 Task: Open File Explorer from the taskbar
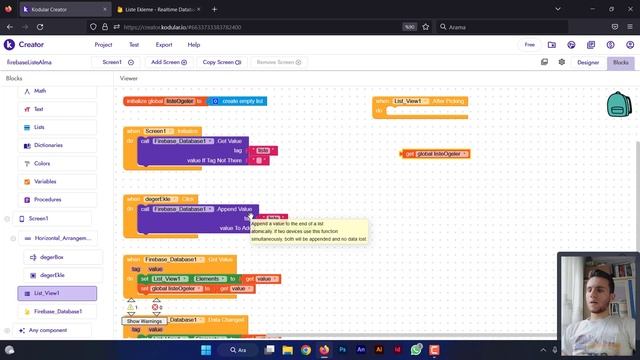pos(287,350)
